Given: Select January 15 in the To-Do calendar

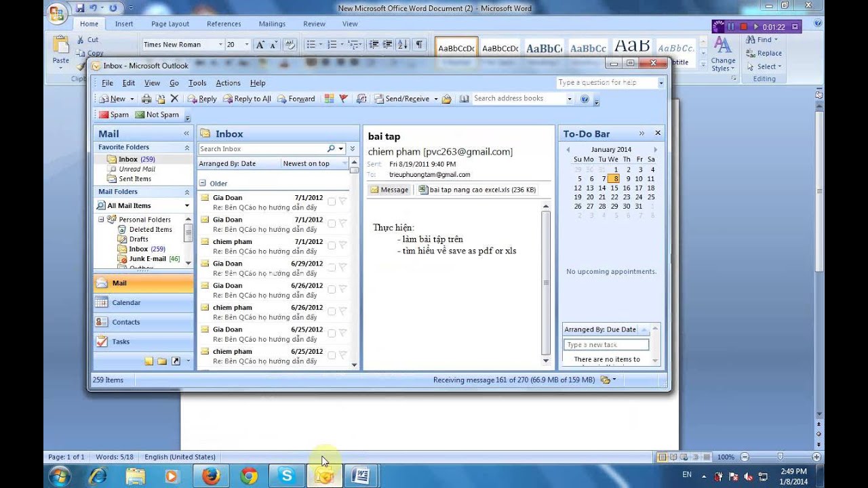Looking at the screenshot, I should click(x=614, y=188).
